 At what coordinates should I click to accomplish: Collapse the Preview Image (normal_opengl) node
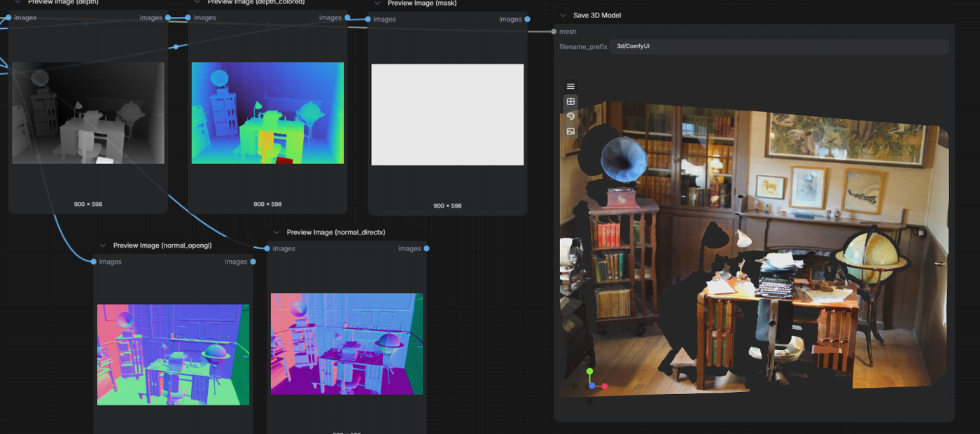click(x=103, y=246)
